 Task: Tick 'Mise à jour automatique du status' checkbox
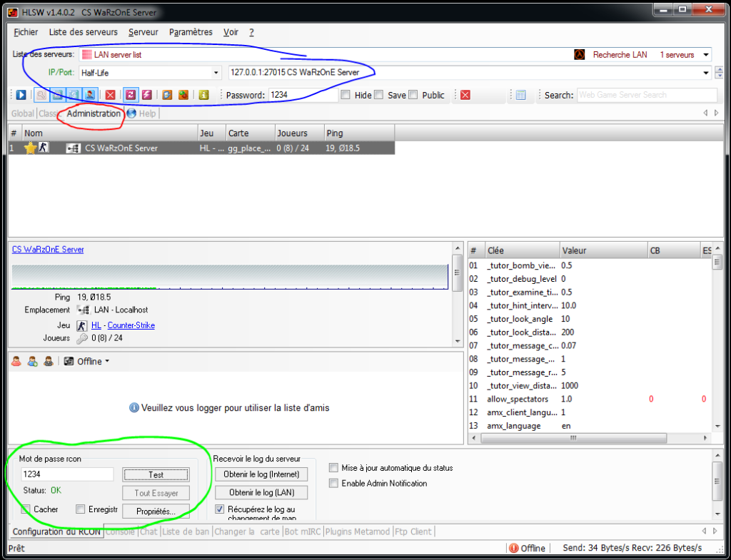[334, 468]
